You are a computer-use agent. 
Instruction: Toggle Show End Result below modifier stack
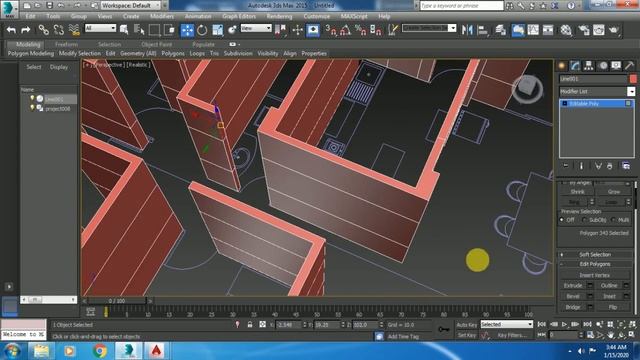tap(581, 166)
